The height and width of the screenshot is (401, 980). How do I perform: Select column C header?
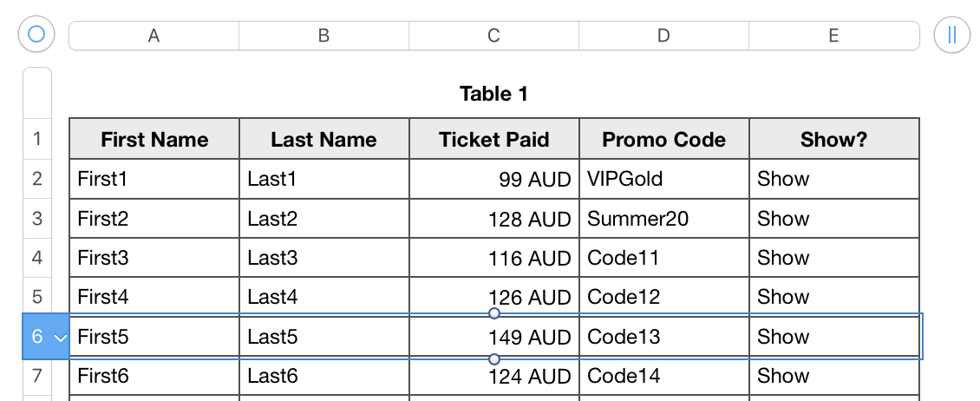click(493, 36)
